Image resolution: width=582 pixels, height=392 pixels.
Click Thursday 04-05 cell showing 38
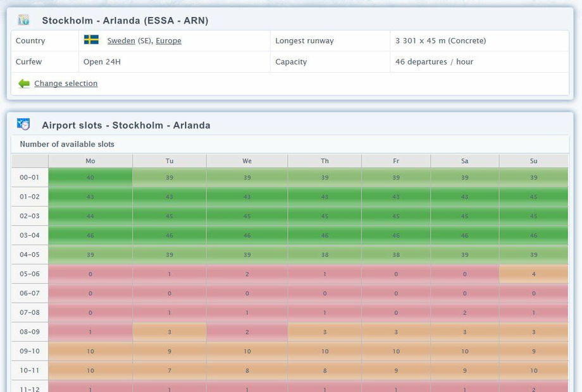325,255
